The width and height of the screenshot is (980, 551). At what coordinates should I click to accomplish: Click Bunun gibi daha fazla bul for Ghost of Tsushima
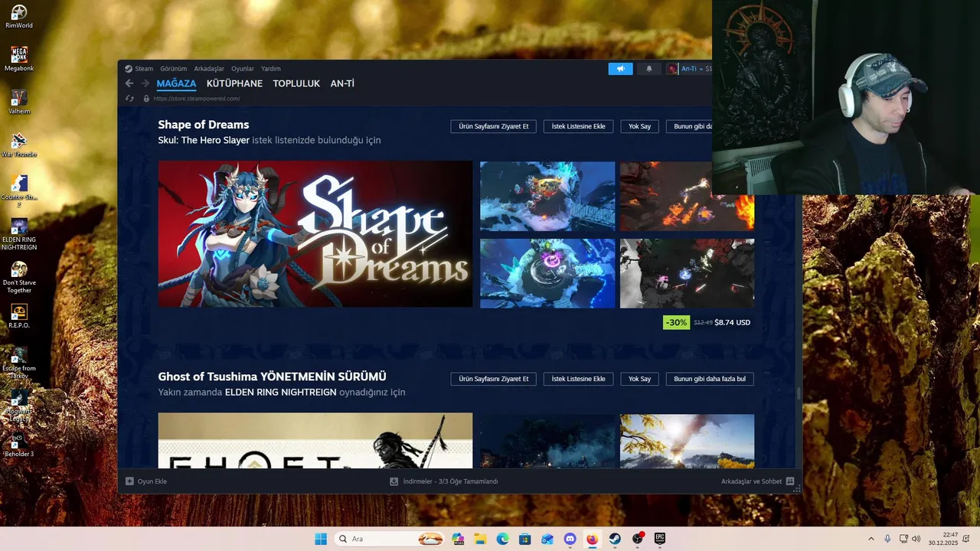[710, 379]
